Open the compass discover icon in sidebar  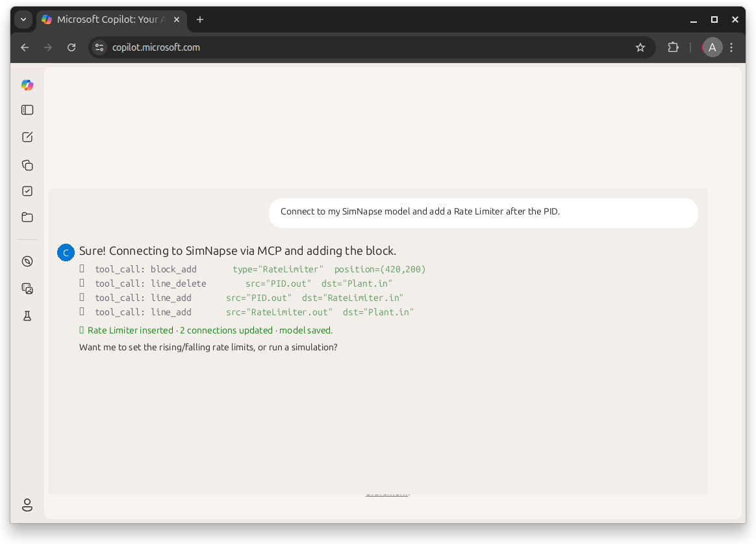pyautogui.click(x=27, y=261)
